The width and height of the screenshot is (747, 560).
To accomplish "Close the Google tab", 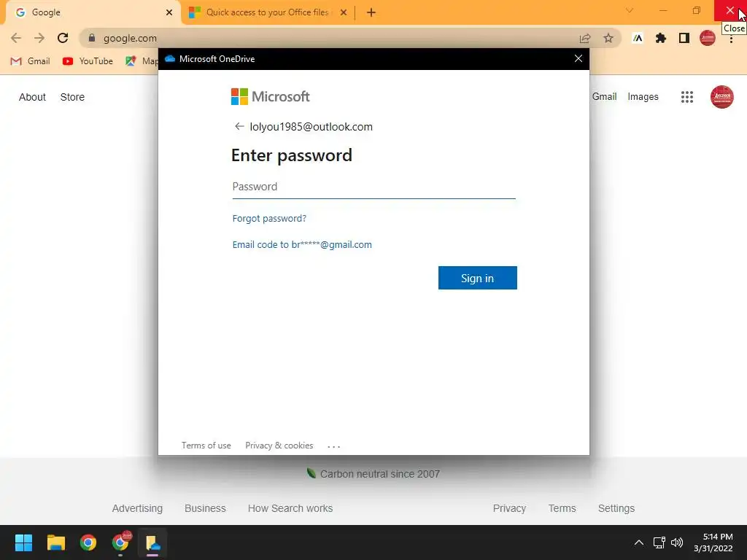I will click(x=169, y=12).
